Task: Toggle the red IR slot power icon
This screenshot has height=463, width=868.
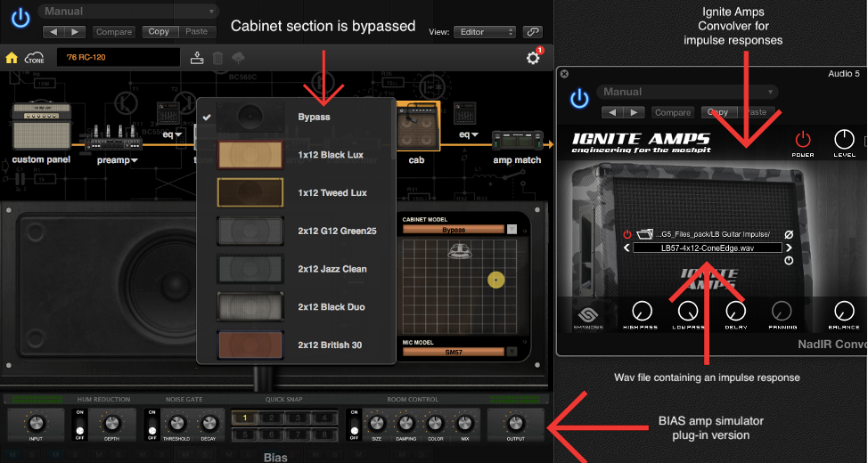Action: pyautogui.click(x=627, y=234)
